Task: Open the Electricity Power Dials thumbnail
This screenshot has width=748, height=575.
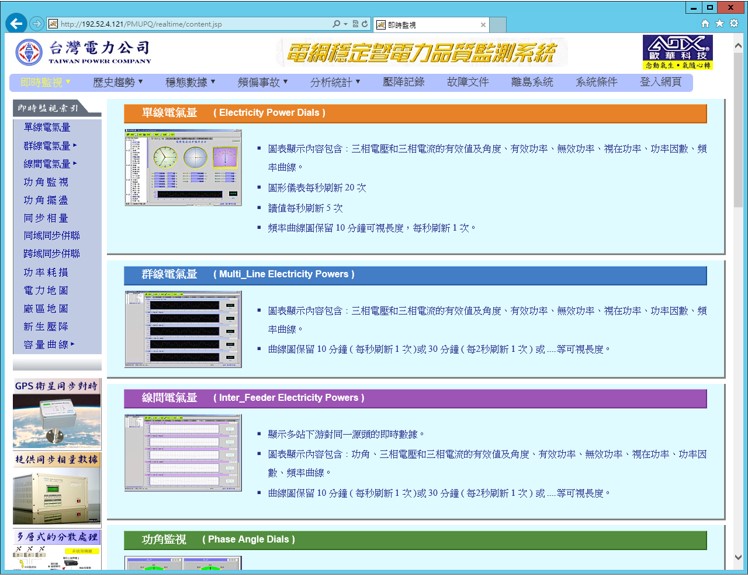Action: 183,167
